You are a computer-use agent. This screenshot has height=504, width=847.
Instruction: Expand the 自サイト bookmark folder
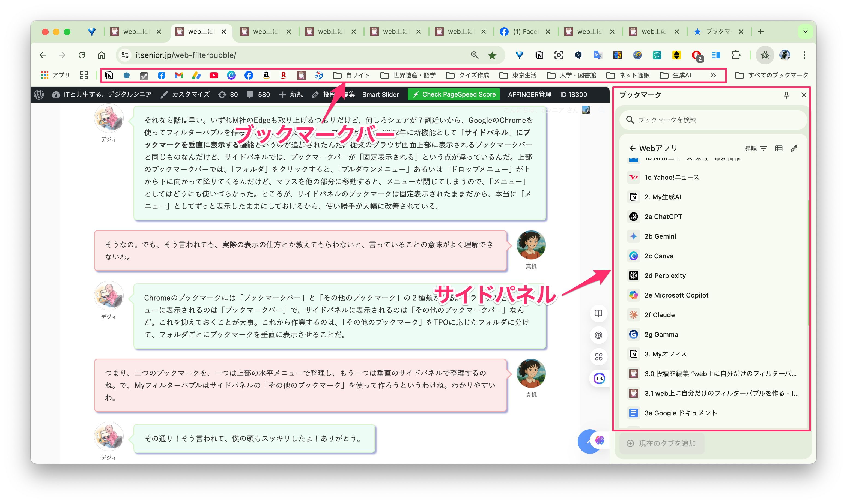coord(351,75)
